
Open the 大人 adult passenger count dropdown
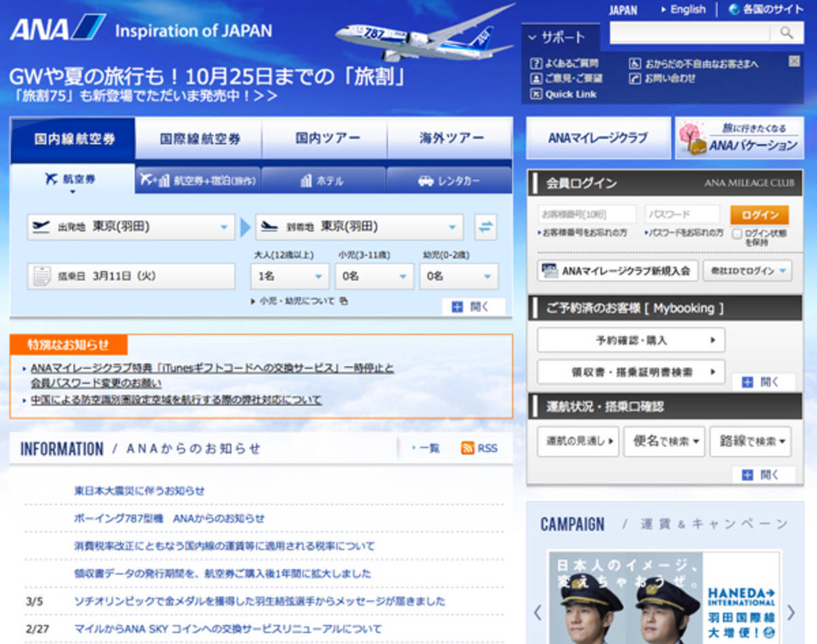click(290, 276)
